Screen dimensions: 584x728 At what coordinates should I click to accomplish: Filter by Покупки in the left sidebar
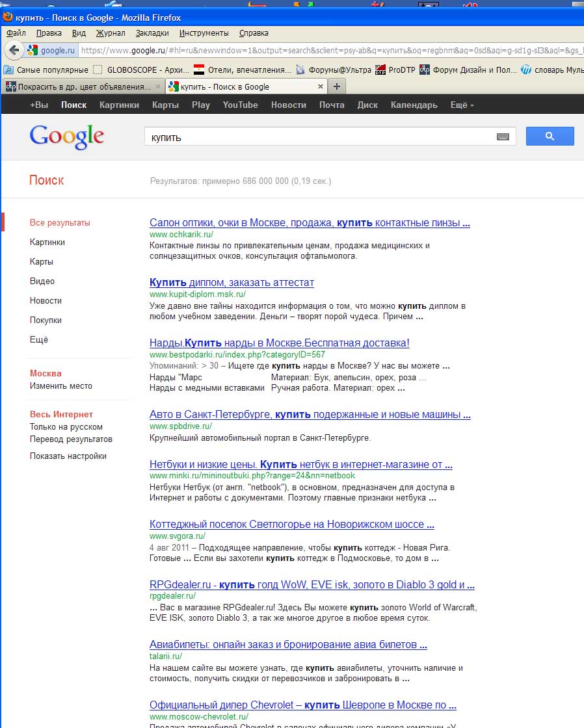(x=46, y=320)
